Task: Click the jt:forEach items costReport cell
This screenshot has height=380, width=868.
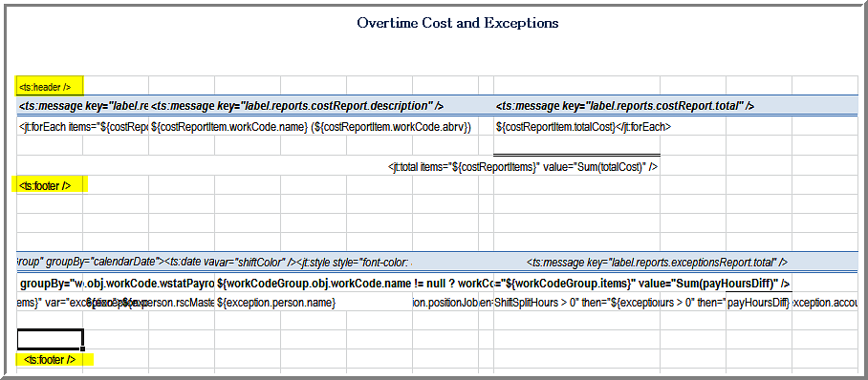Action: coord(83,127)
